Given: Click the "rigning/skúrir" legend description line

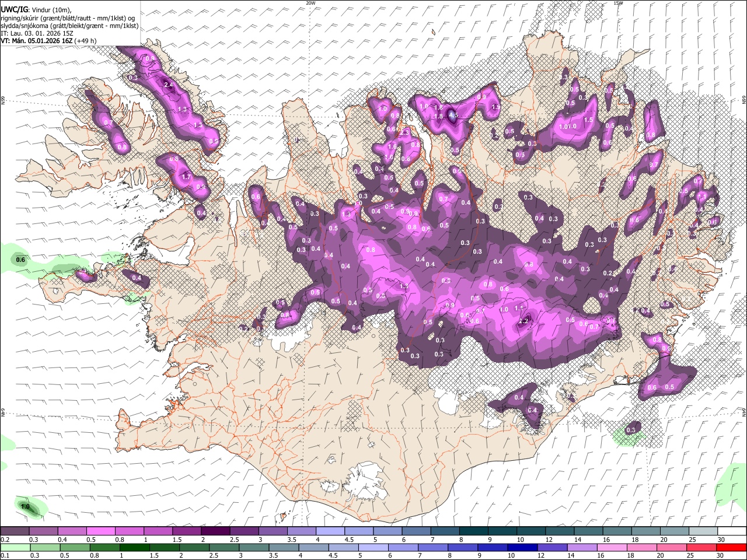Looking at the screenshot, I should coord(68,18).
